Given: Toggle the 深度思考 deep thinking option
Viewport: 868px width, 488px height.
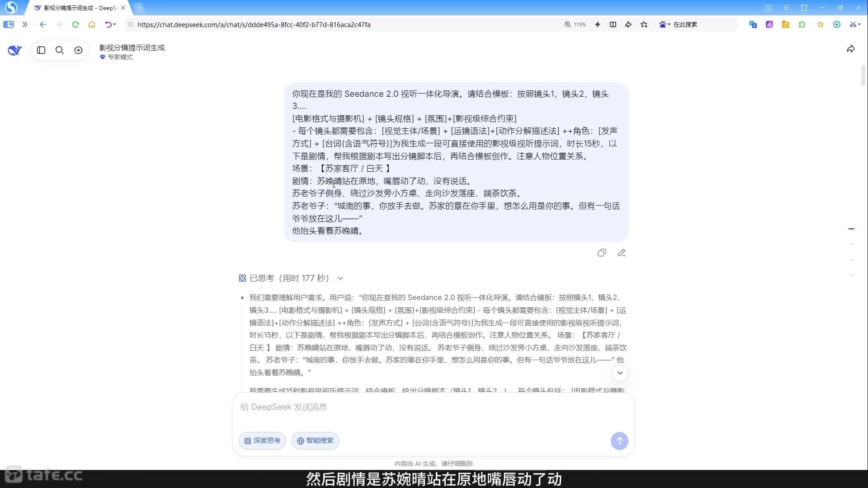Looking at the screenshot, I should (262, 441).
